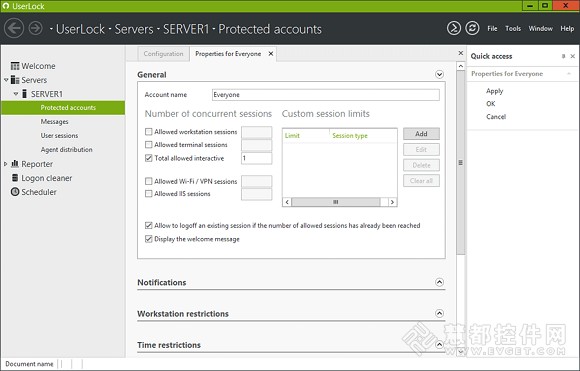Click Servers in the breadcrumb path

134,29
